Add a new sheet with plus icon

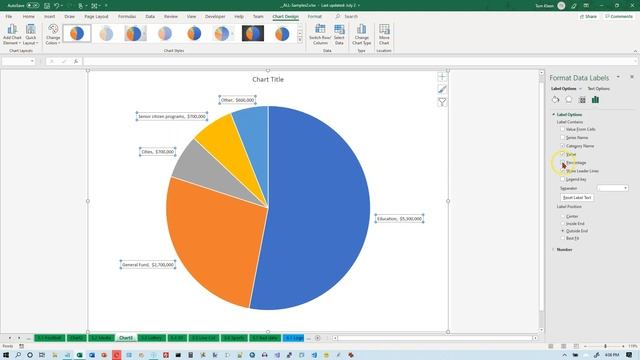tap(318, 338)
